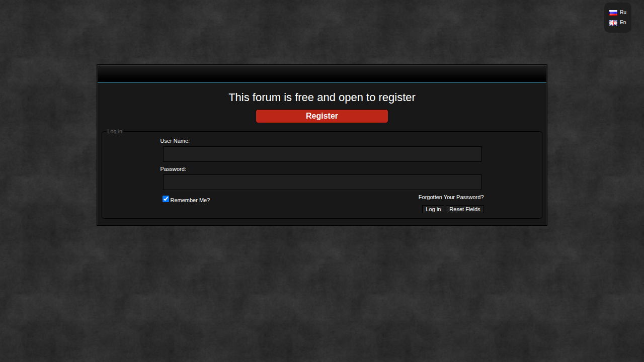Focus the Password input field
Screen dimensions: 644x362
click(x=322, y=182)
